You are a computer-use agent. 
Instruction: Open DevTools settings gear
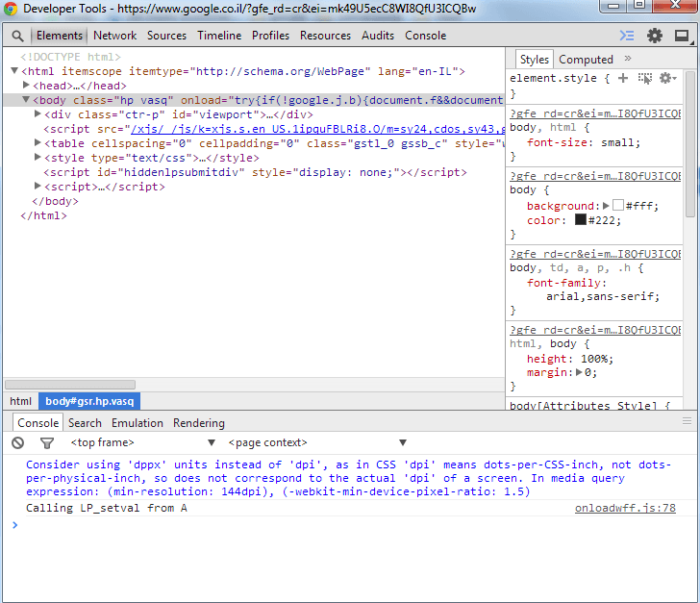pos(655,36)
